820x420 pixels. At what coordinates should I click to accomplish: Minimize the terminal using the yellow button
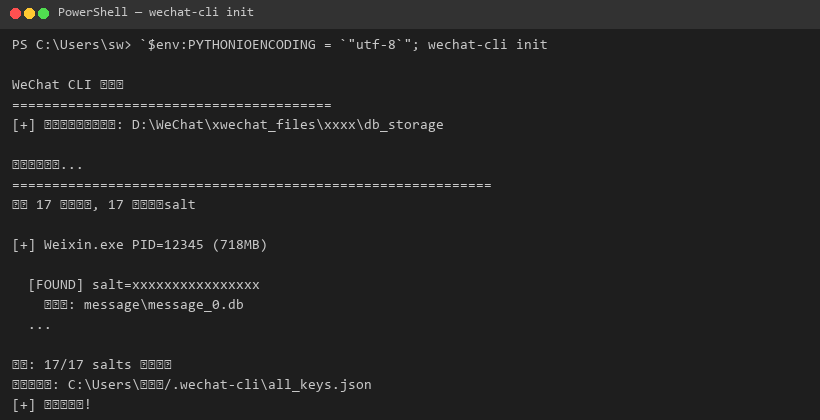(30, 13)
